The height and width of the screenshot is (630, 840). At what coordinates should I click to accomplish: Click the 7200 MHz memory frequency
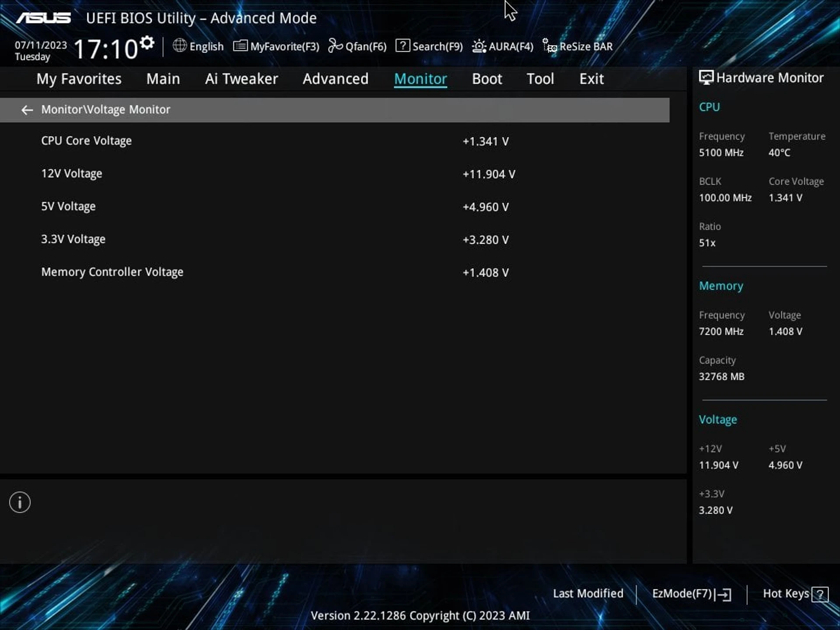coord(721,332)
